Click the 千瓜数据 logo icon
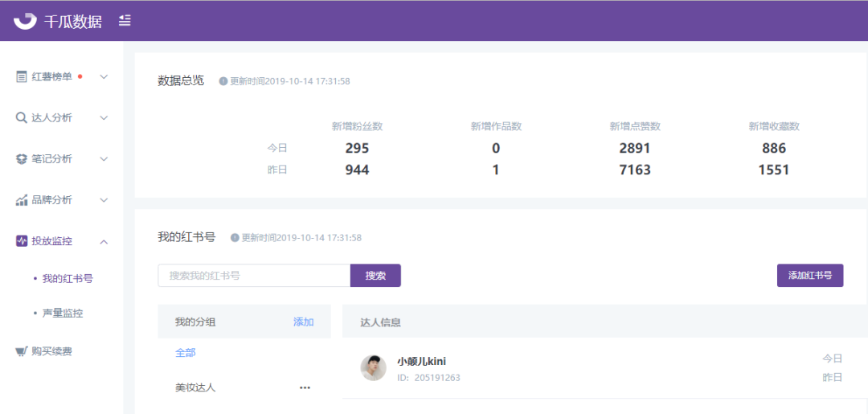 tap(24, 21)
